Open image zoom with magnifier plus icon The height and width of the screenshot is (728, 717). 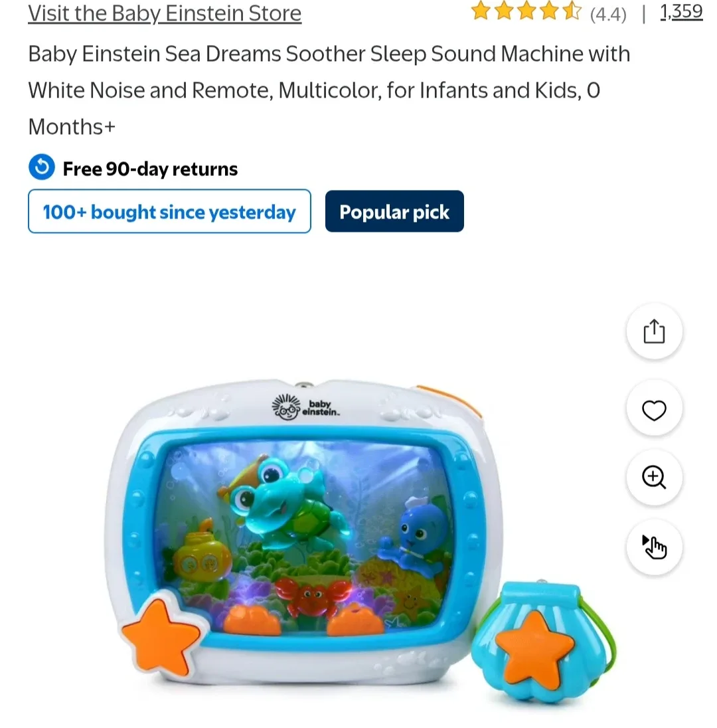click(654, 478)
